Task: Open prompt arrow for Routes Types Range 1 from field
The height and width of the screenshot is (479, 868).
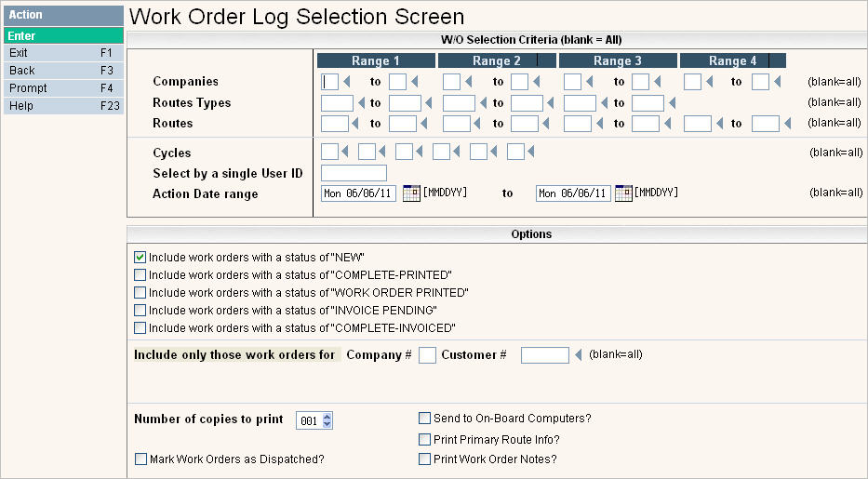Action: [362, 103]
